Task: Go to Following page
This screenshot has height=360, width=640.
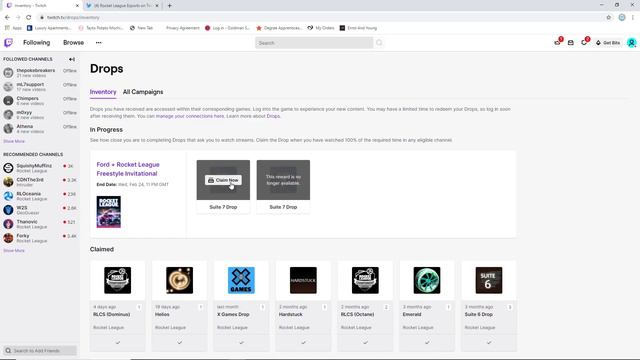Action: click(37, 42)
